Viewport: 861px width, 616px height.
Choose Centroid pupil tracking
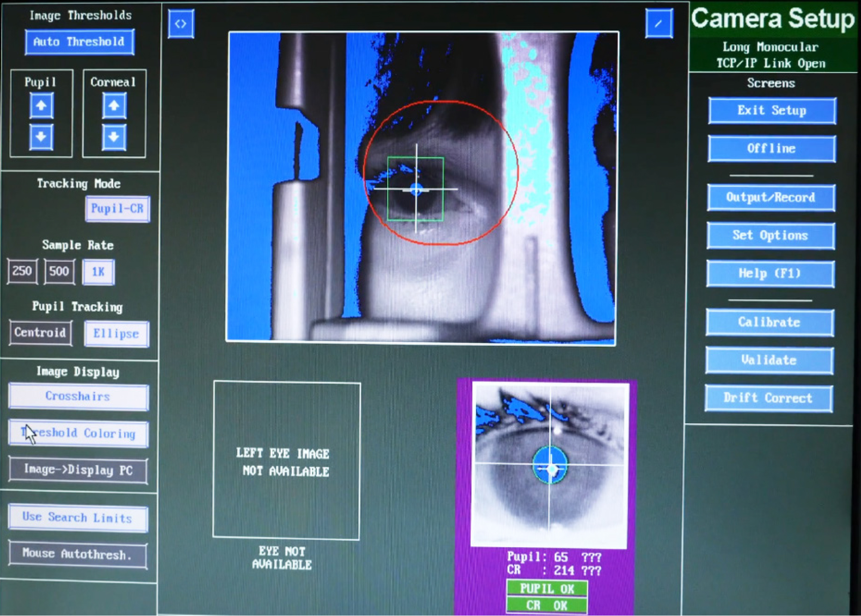click(x=40, y=333)
